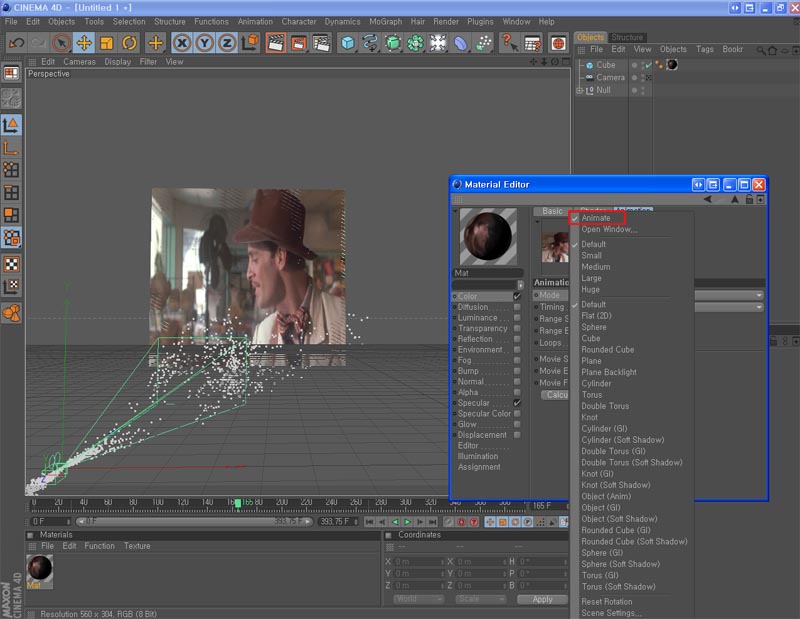Open the Assignment page in Material Editor
This screenshot has height=619, width=800.
pyautogui.click(x=479, y=467)
